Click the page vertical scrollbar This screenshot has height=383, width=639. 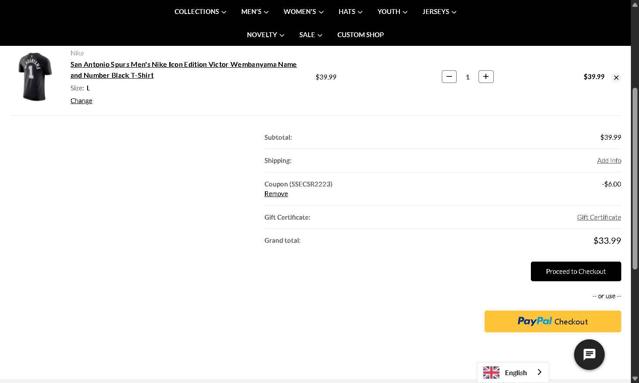(x=635, y=179)
